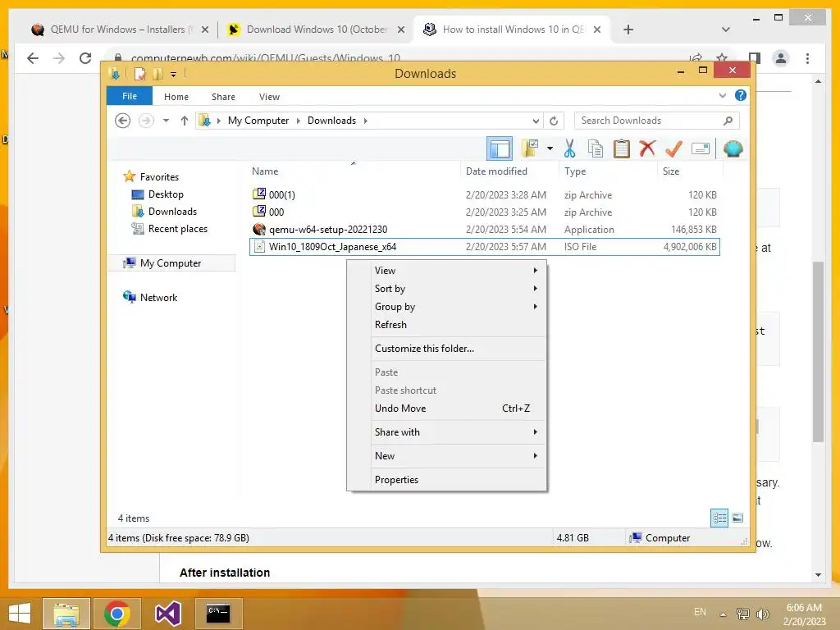Click the Up one level arrow
This screenshot has width=840, height=630.
pos(185,121)
